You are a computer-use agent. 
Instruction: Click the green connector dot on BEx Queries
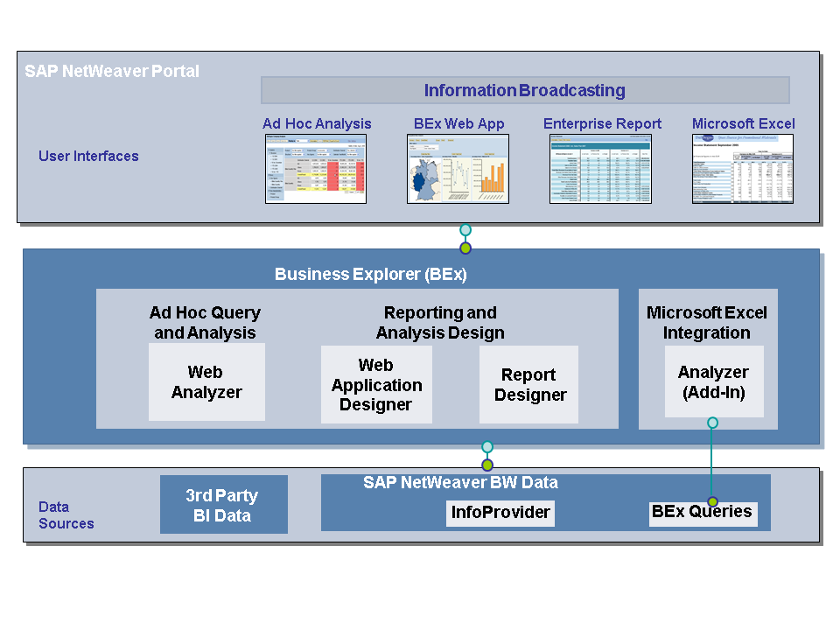coord(712,501)
